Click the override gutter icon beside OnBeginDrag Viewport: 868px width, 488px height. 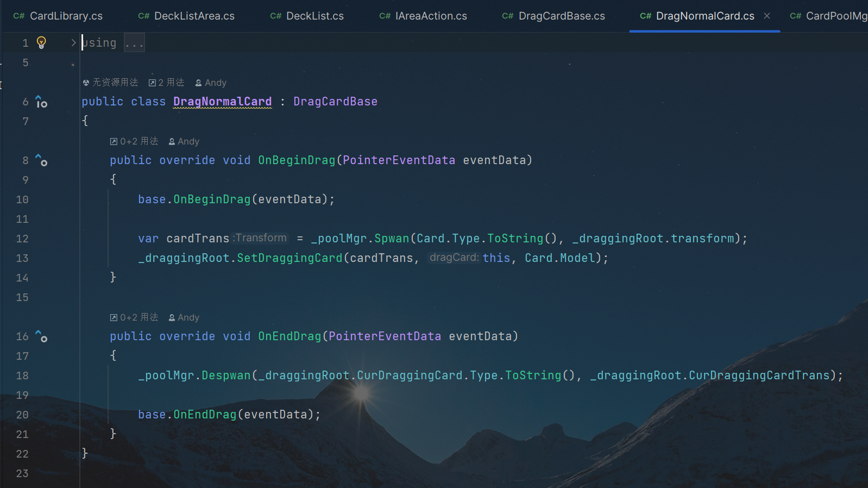pos(41,160)
